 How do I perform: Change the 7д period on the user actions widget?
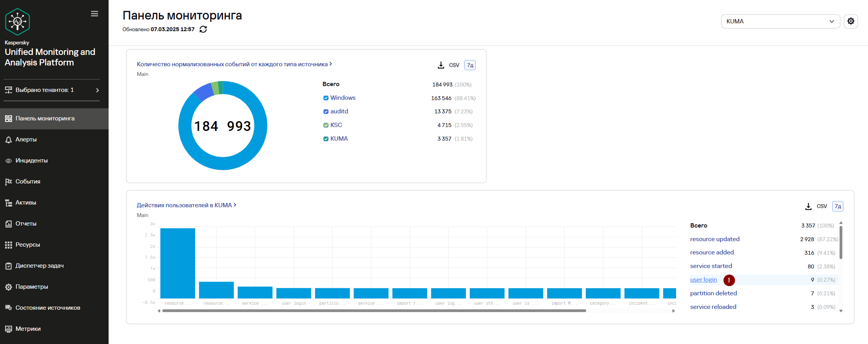[838, 206]
